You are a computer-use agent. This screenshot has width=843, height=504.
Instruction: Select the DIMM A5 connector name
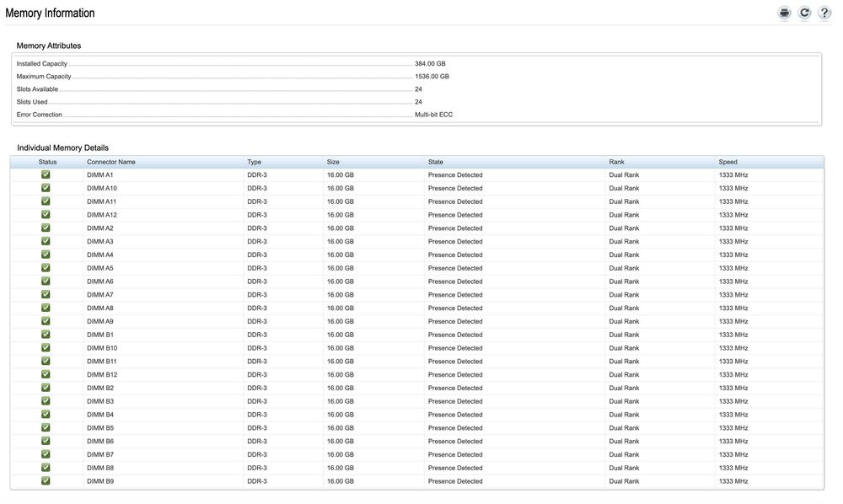[x=100, y=268]
